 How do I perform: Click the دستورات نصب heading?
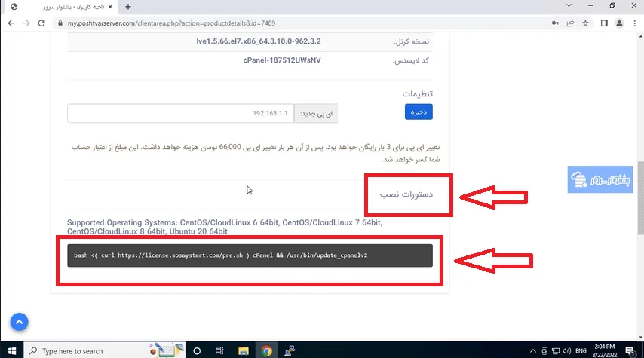pyautogui.click(x=406, y=194)
